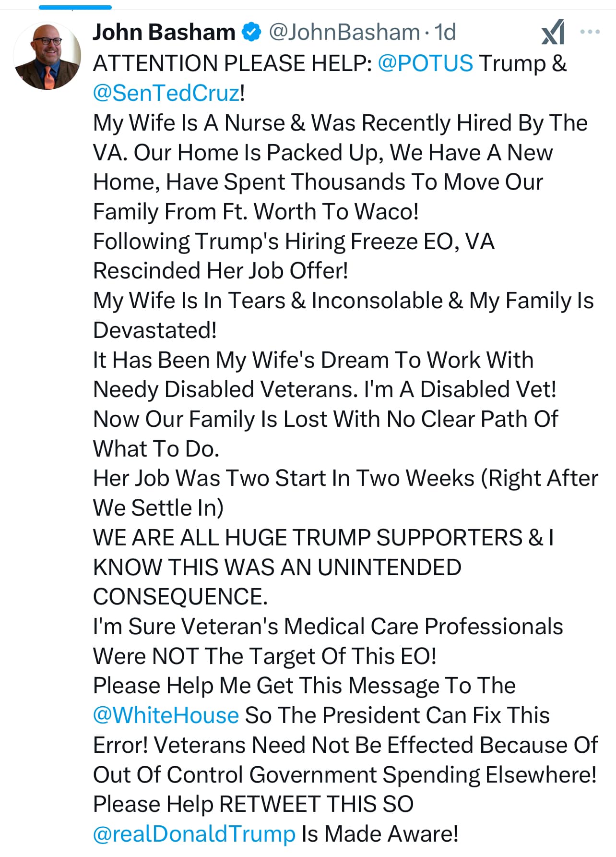Click the 'Family From Ft. Worth To Waco!' line

tap(256, 212)
